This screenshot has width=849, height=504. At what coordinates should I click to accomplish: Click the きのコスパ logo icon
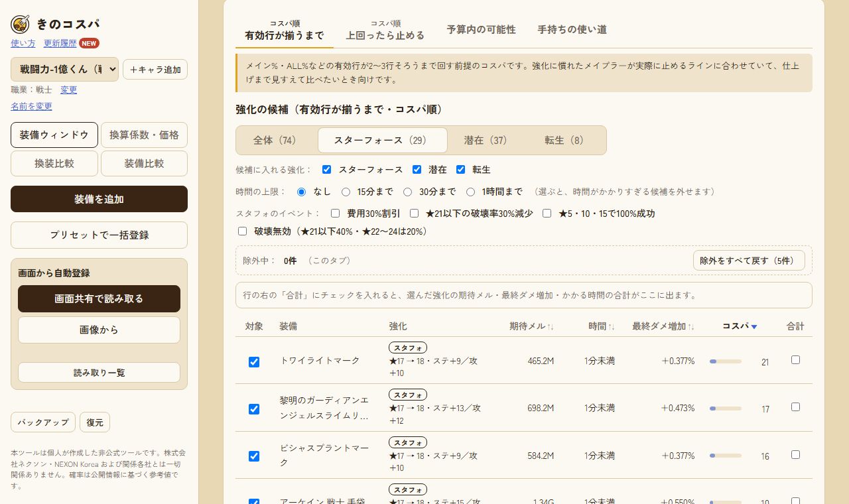pos(20,25)
